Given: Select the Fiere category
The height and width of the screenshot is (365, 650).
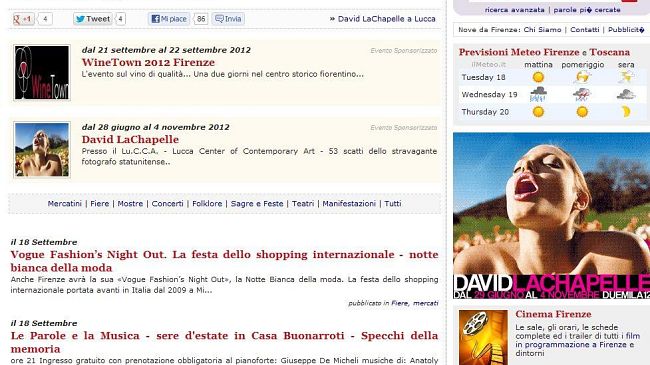Looking at the screenshot, I should coord(99,204).
